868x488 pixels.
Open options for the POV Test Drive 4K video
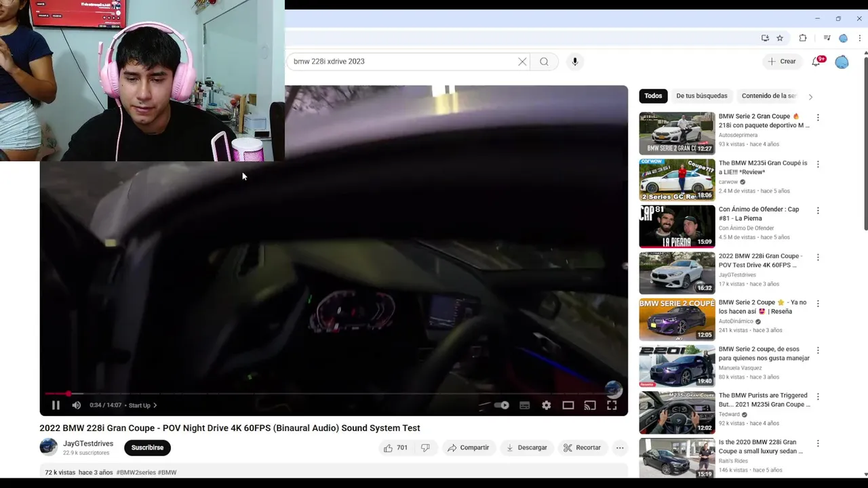pyautogui.click(x=818, y=257)
